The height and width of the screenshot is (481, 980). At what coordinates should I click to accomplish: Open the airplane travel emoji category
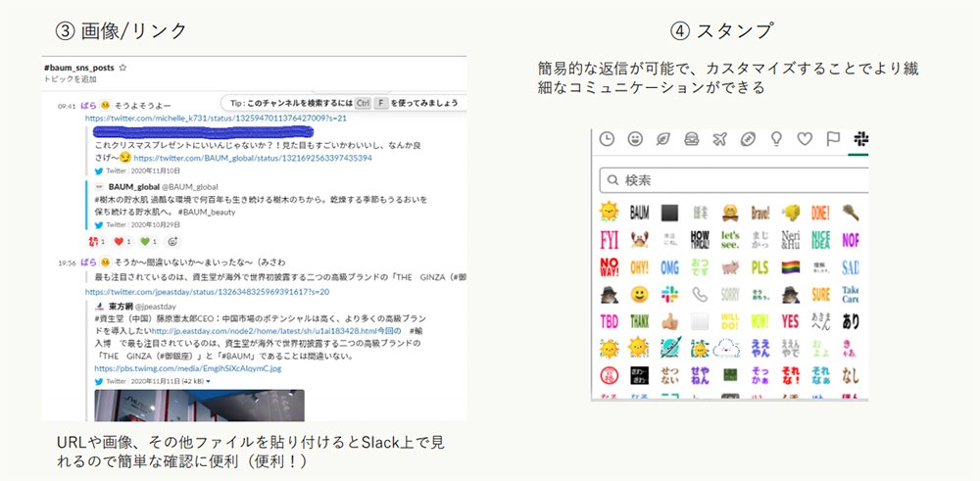coord(720,139)
